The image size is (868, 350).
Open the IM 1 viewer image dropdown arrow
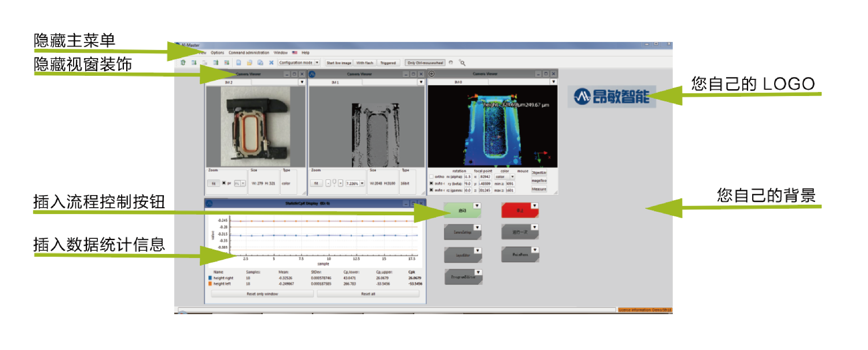[421, 82]
